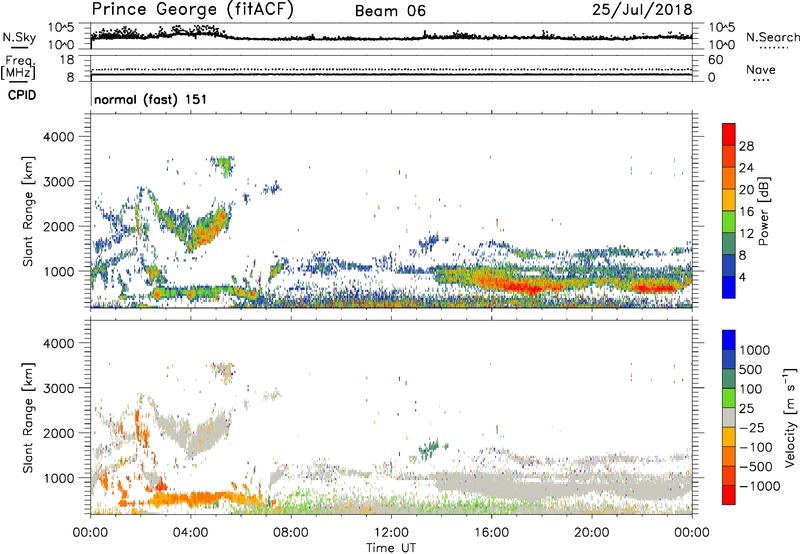Screen dimensions: 800x554
Task: Click the "−500" label on Velocity colorbar
Action: tap(756, 467)
